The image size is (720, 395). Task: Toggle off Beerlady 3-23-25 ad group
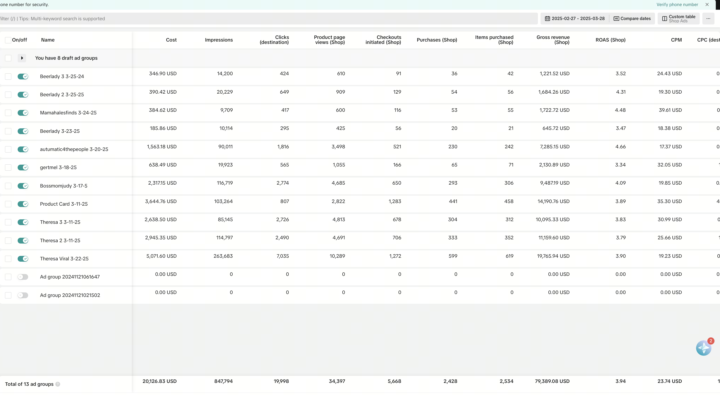pos(23,131)
